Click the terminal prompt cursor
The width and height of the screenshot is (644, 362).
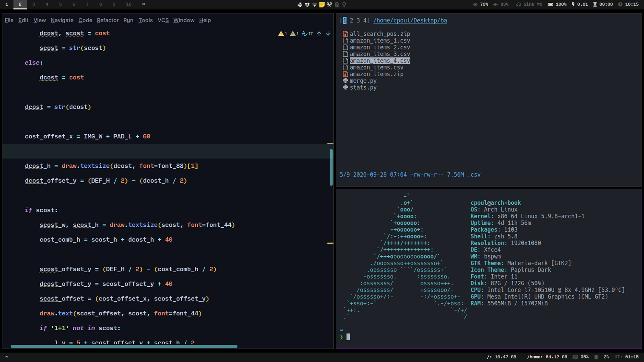[x=348, y=337]
